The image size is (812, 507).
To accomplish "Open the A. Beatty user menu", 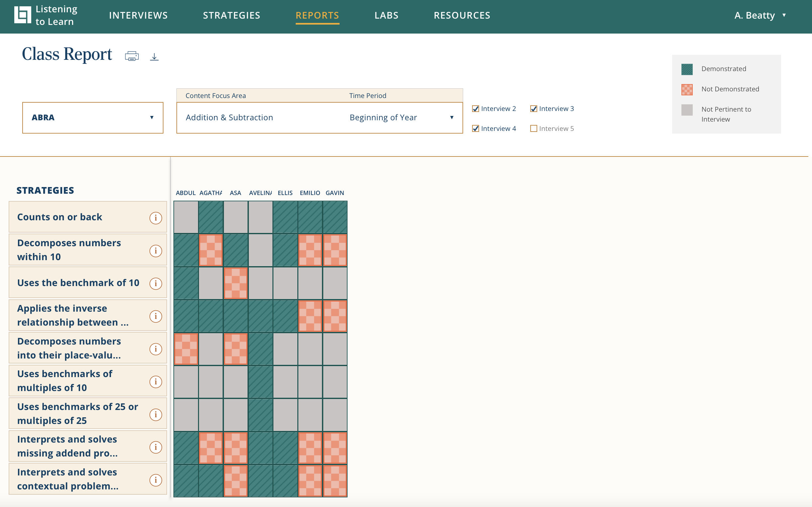I will pyautogui.click(x=760, y=15).
